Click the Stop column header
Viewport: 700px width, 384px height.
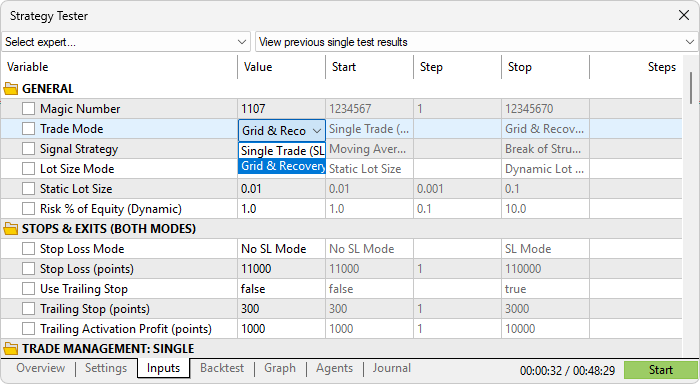546,67
